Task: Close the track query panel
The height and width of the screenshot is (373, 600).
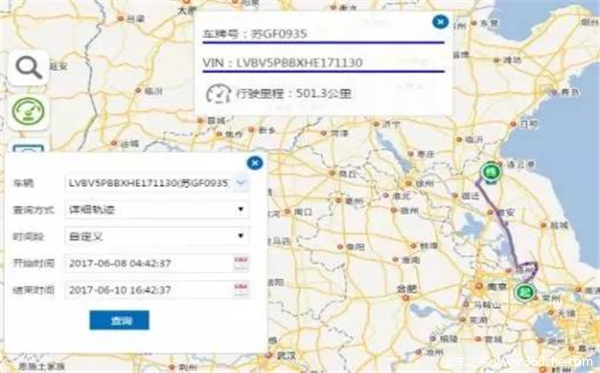Action: click(x=255, y=163)
